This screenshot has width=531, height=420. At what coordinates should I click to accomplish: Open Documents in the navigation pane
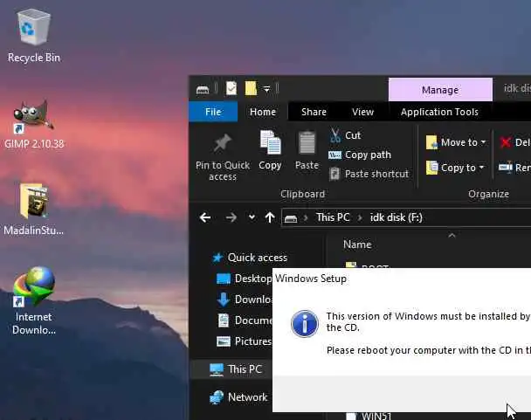[x=244, y=320]
